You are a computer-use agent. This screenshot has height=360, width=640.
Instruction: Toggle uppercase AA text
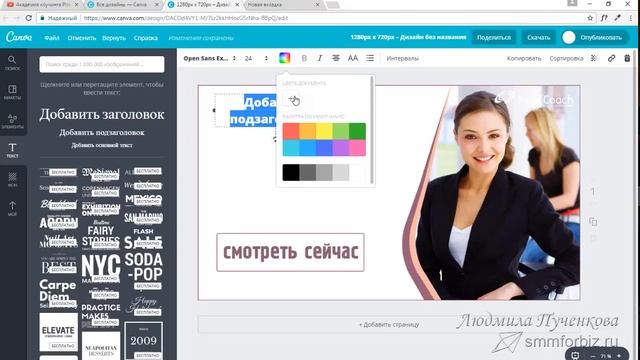click(353, 58)
